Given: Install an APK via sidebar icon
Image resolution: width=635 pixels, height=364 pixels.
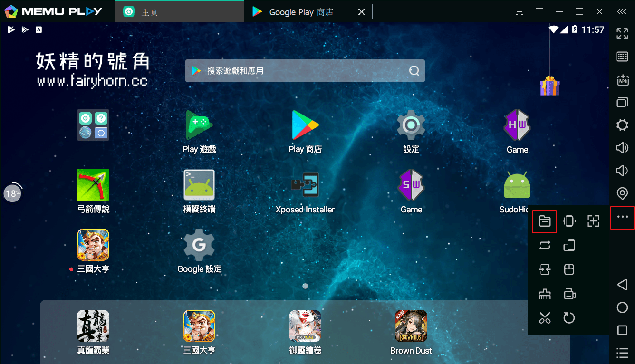Looking at the screenshot, I should [x=622, y=80].
